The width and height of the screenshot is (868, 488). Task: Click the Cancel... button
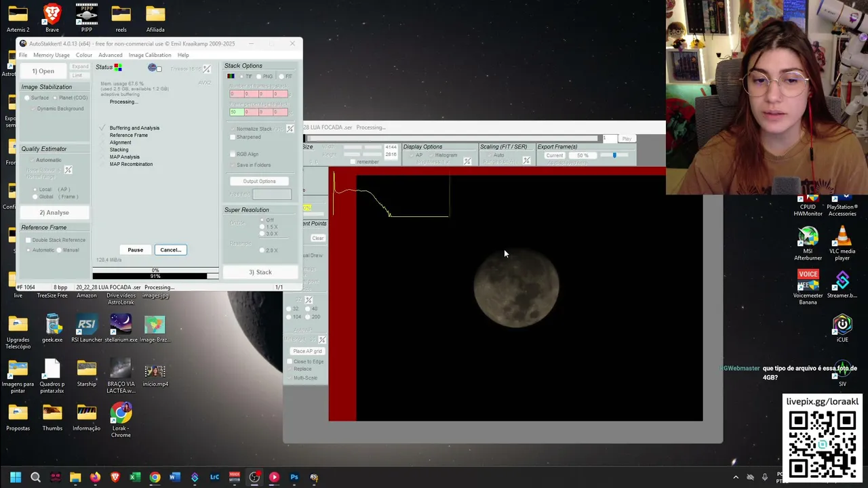(170, 250)
